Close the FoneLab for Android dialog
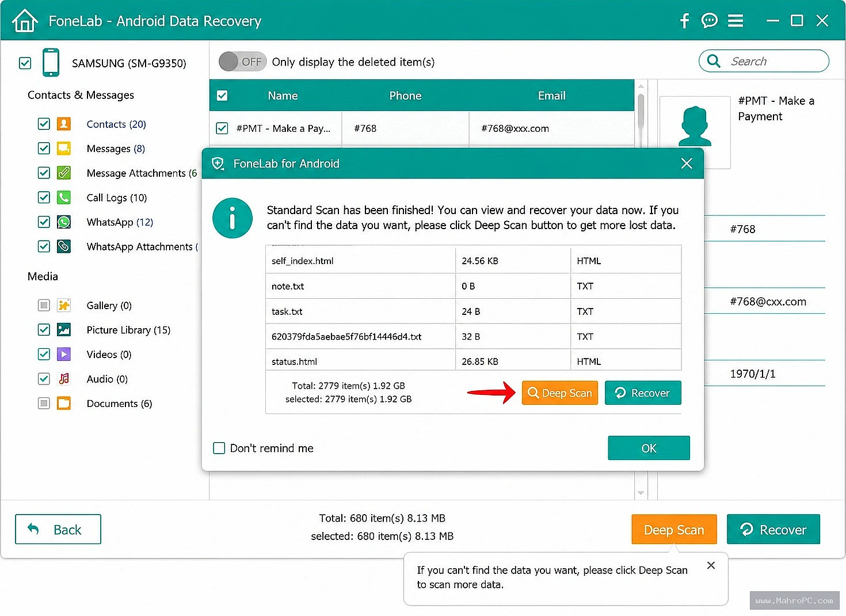Image resolution: width=846 pixels, height=616 pixels. (687, 163)
